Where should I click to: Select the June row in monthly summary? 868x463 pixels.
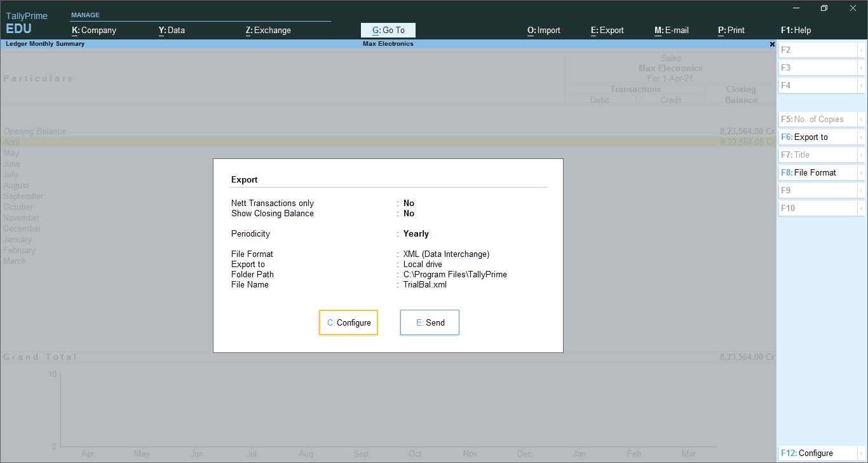tap(388, 164)
